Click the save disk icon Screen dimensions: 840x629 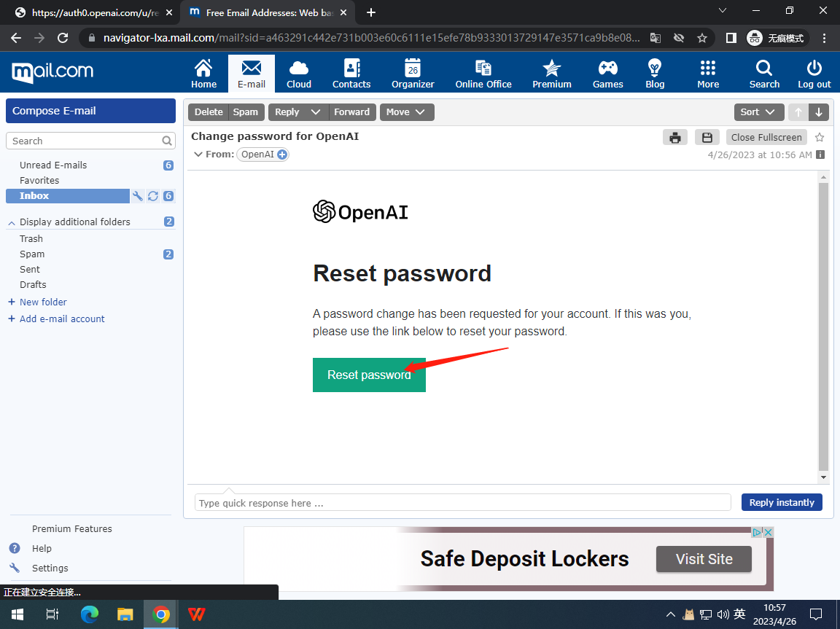coord(707,137)
